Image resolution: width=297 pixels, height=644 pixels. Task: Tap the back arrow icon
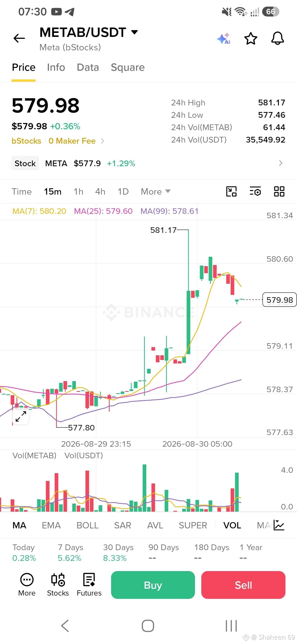[19, 38]
